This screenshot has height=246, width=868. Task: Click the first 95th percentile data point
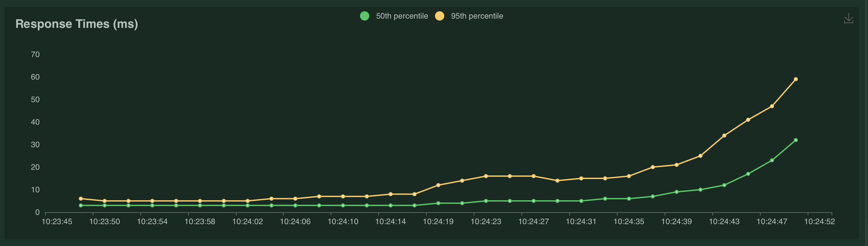(x=81, y=199)
